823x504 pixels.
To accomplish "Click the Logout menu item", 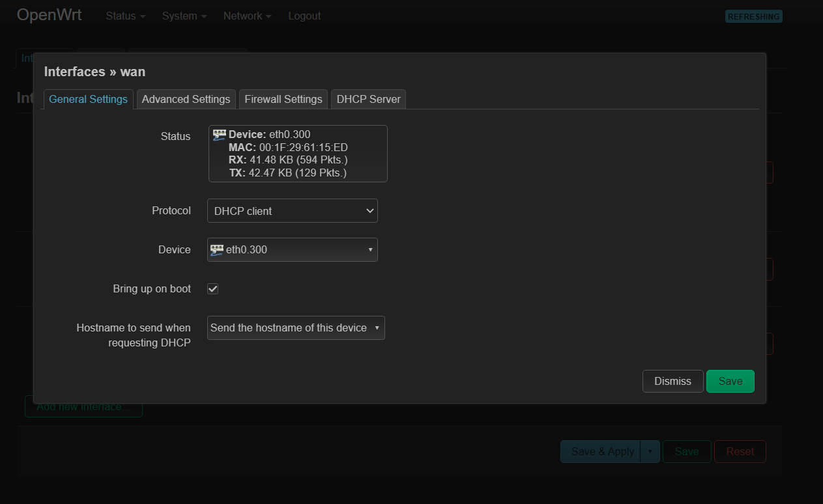I will (x=304, y=16).
